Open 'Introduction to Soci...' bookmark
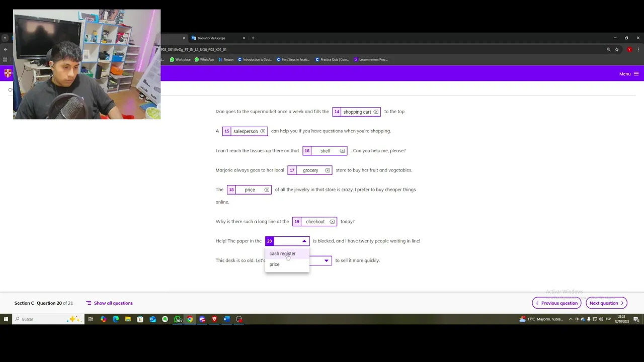Screen dimensions: 644x362 click(x=255, y=59)
